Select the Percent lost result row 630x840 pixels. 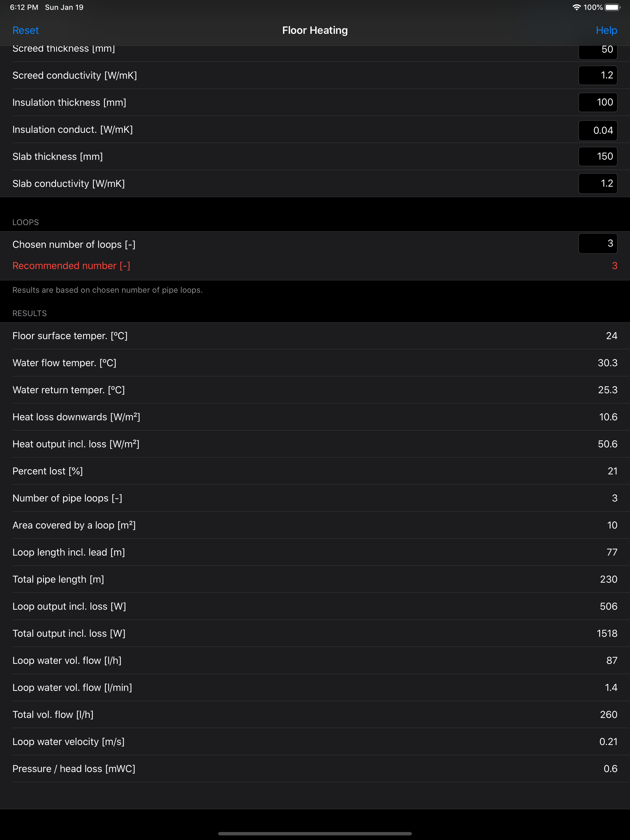(x=315, y=471)
